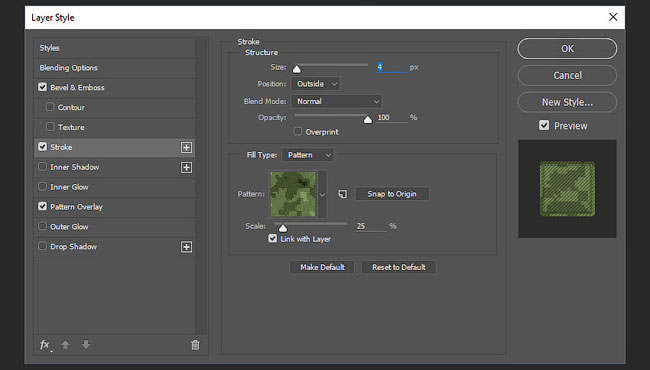Add another Inner Shadow with plus icon
650x370 pixels.
tap(187, 167)
